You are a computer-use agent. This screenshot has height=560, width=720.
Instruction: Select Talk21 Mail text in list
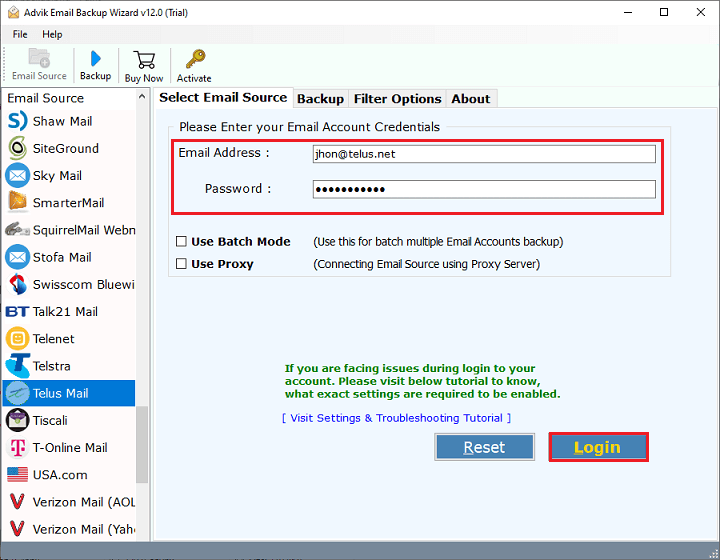(65, 312)
